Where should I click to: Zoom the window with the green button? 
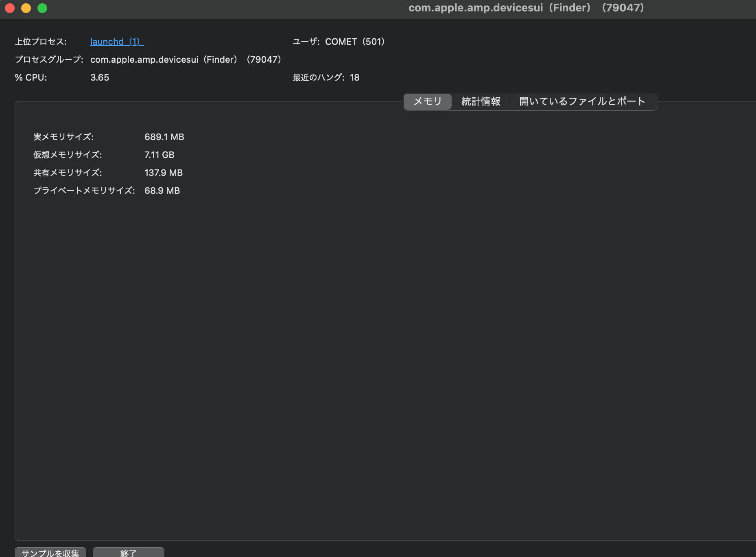coord(42,8)
